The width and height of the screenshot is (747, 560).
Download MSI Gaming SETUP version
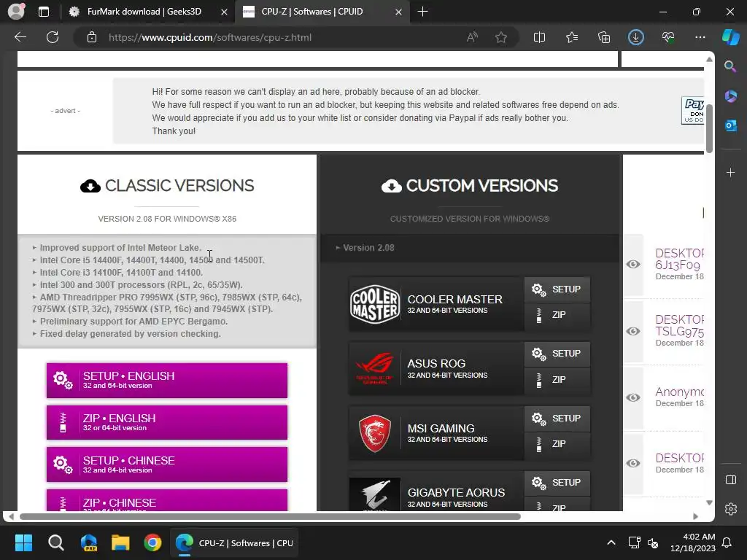point(557,418)
